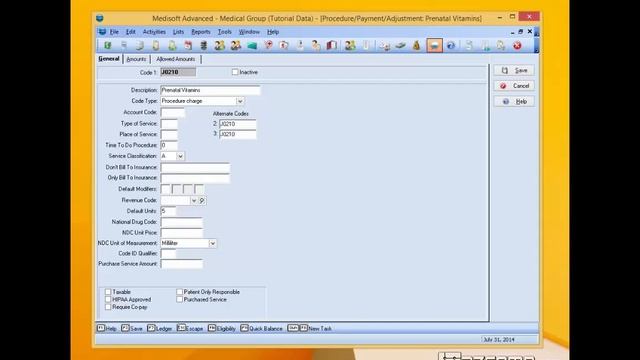This screenshot has width=640, height=360.
Task: Click the Default Units field
Action: coord(168,211)
